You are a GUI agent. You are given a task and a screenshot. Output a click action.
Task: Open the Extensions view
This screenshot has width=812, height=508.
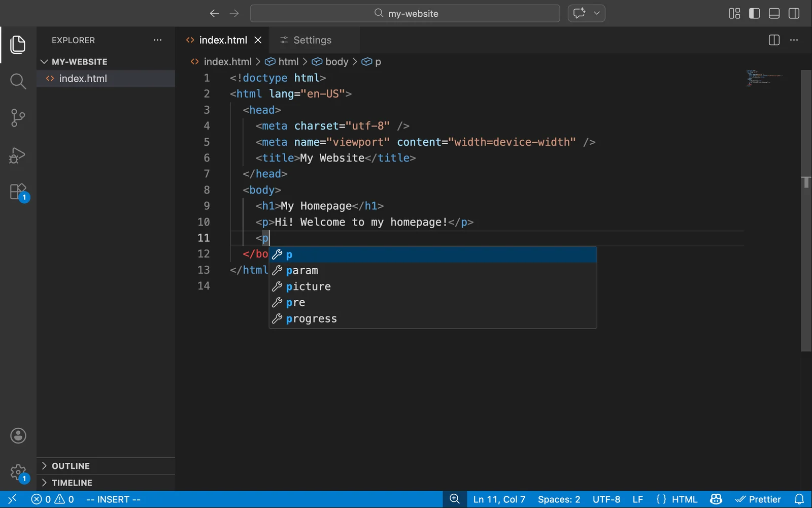(18, 192)
